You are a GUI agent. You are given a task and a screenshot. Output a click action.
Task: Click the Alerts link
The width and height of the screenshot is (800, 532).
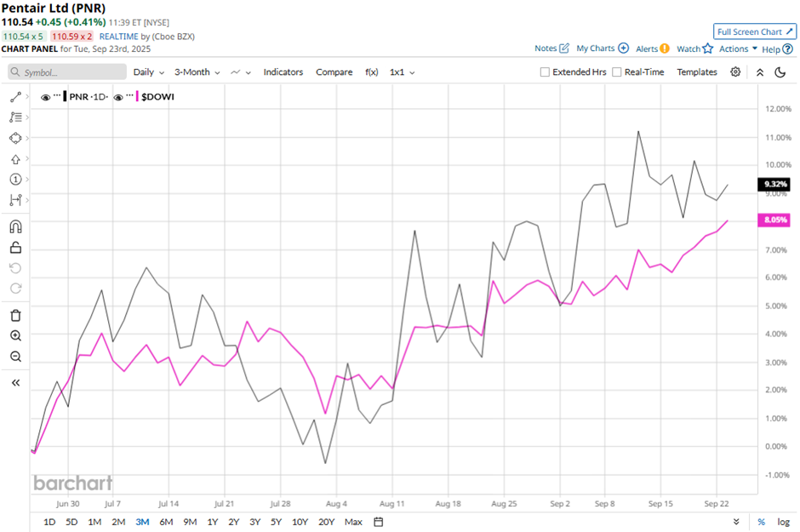(647, 49)
